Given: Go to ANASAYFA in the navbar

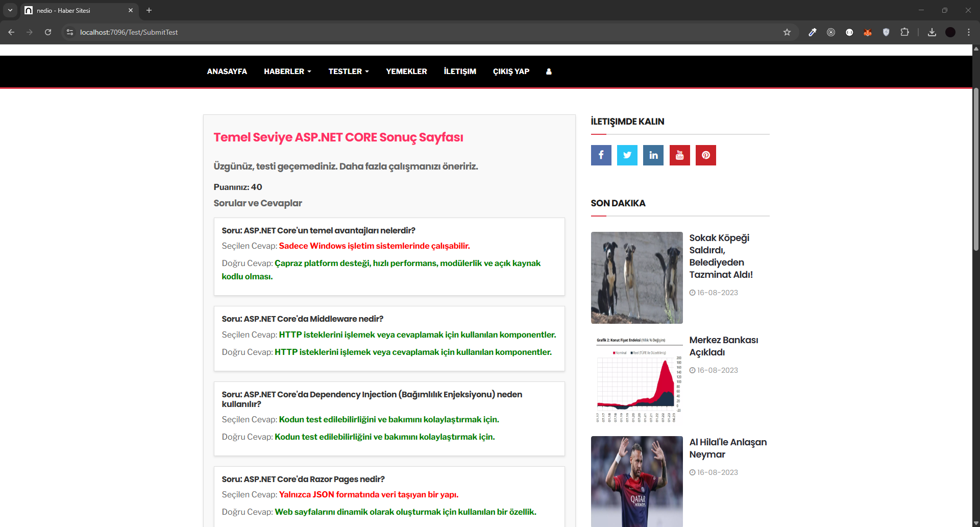Looking at the screenshot, I should click(227, 71).
